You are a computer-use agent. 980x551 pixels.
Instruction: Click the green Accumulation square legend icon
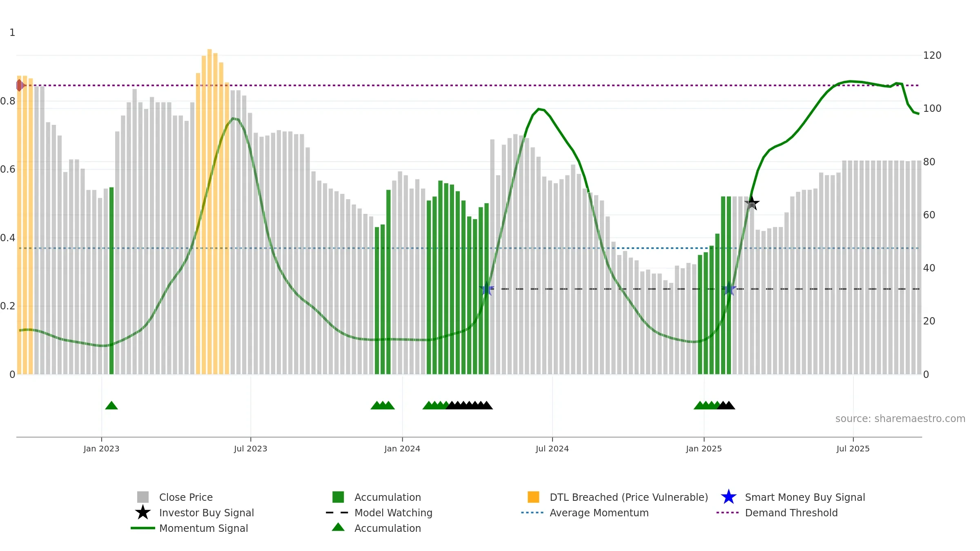(338, 497)
